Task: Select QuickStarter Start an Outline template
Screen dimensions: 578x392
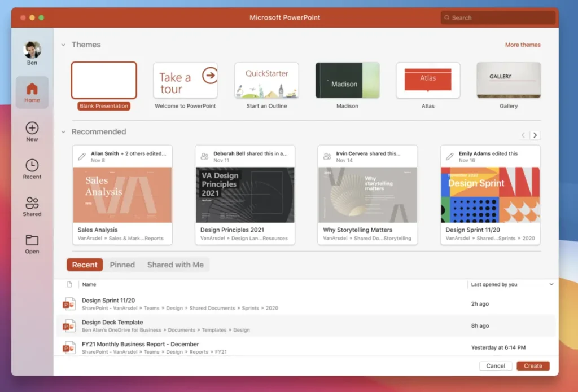Action: [x=266, y=80]
